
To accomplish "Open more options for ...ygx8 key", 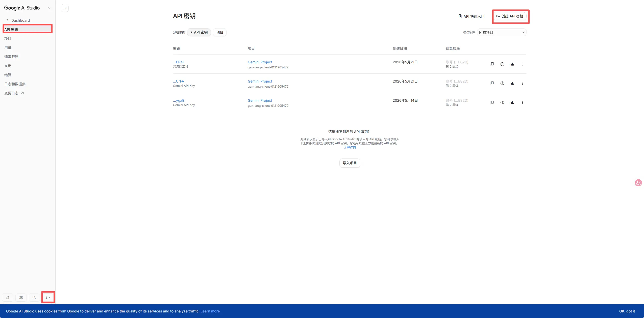I will coord(522,102).
